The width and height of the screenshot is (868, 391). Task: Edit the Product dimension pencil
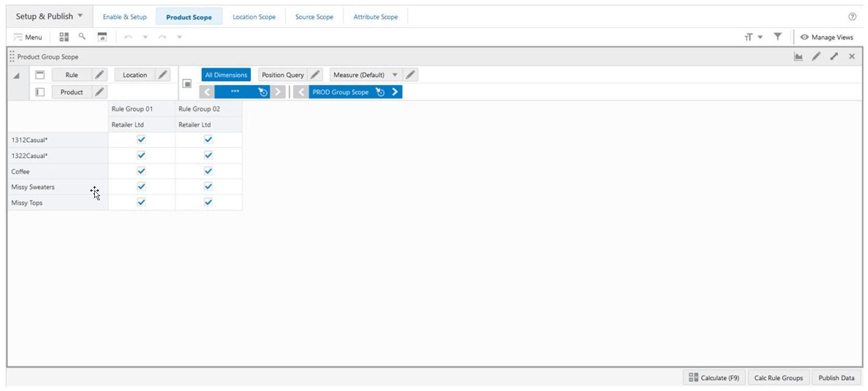point(100,92)
